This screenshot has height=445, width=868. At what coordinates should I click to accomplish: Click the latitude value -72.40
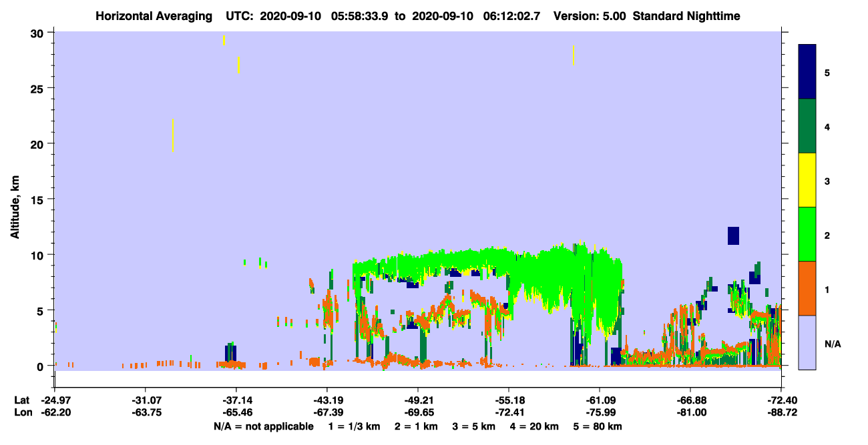tap(782, 400)
